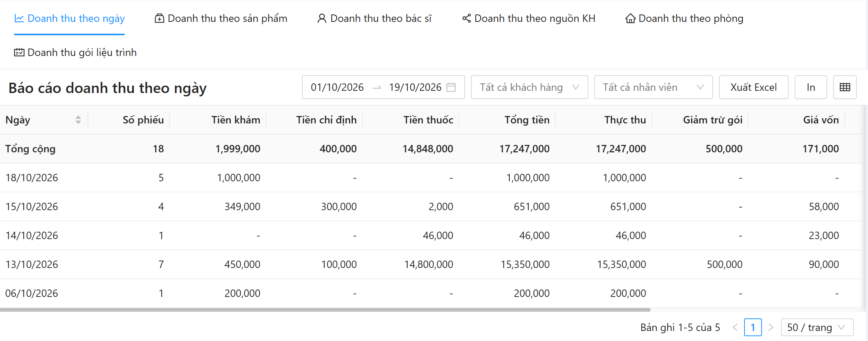Click the 300,000 Tiền chỉ định cell
Image resolution: width=868 pixels, height=341 pixels.
(x=339, y=206)
